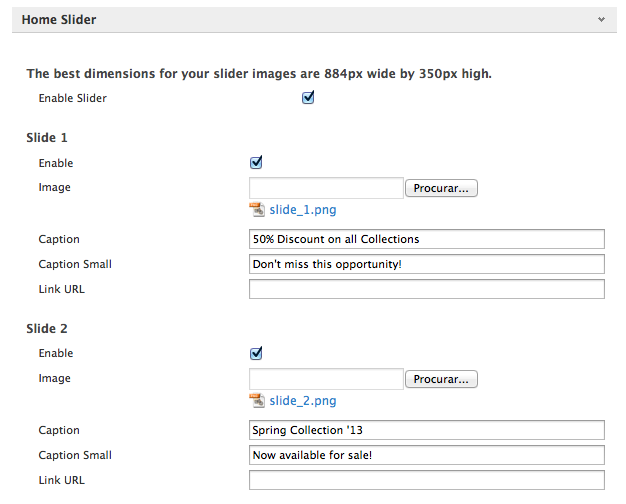Focus the 'Spring Collection '13' caption field
The image size is (626, 504).
[x=426, y=430]
